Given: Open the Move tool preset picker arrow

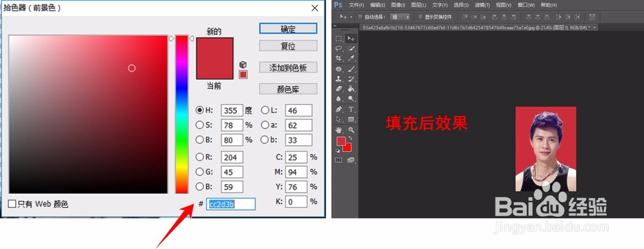Looking at the screenshot, I should click(351, 17).
